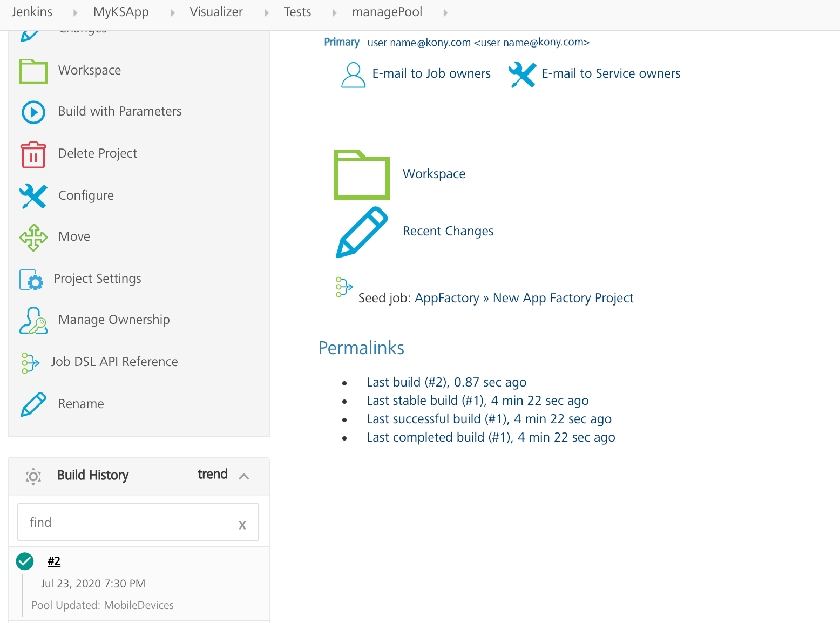Click the E-mail to Job owners person icon
Viewport: 840px width, 623px height.
354,75
